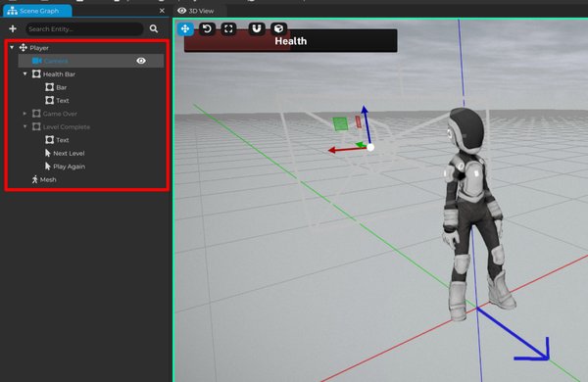
Task: Switch to the 3D View tab
Action: (200, 11)
